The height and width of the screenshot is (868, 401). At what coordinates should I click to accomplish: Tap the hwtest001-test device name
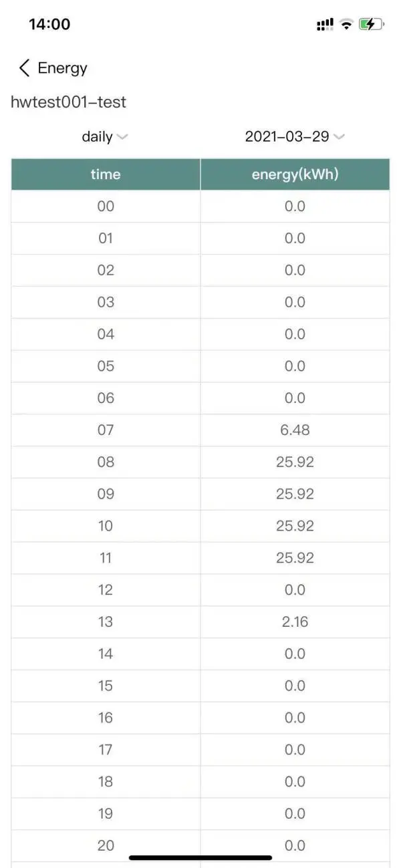pos(68,102)
